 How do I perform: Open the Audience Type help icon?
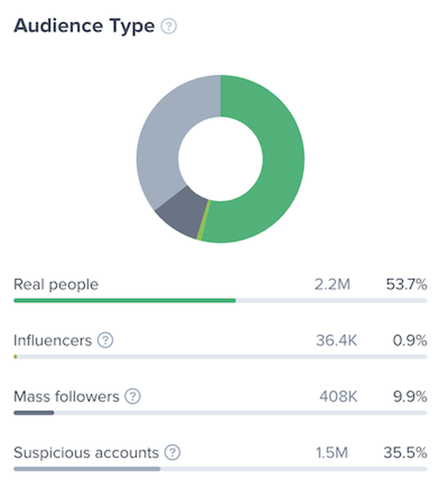tap(169, 26)
